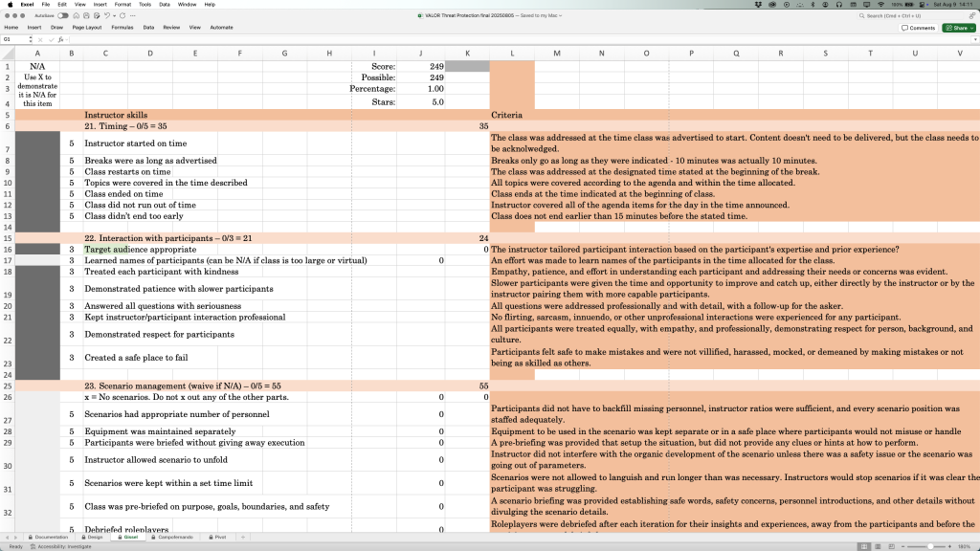Switch to Page Layout view in status bar
The image size is (980, 551).
(x=878, y=546)
